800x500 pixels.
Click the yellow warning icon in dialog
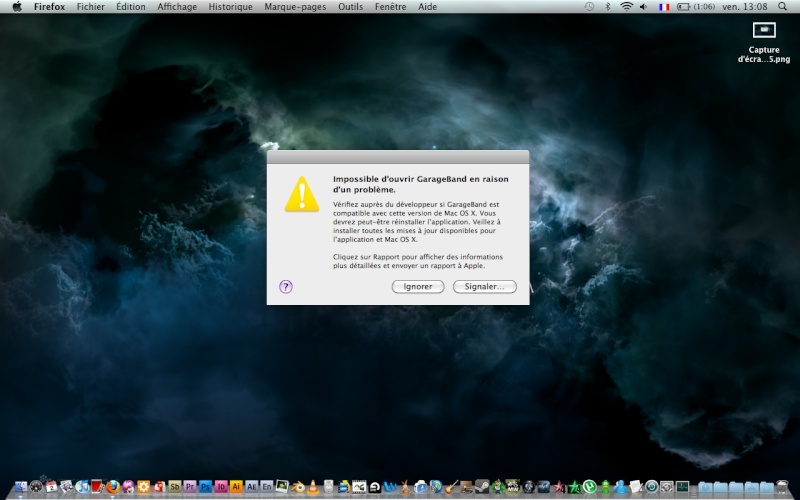click(302, 194)
